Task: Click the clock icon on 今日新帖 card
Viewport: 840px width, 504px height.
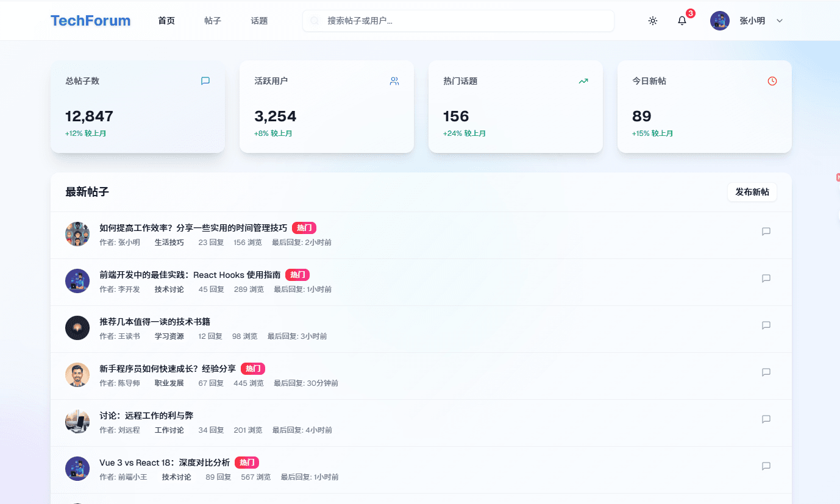Action: (772, 80)
